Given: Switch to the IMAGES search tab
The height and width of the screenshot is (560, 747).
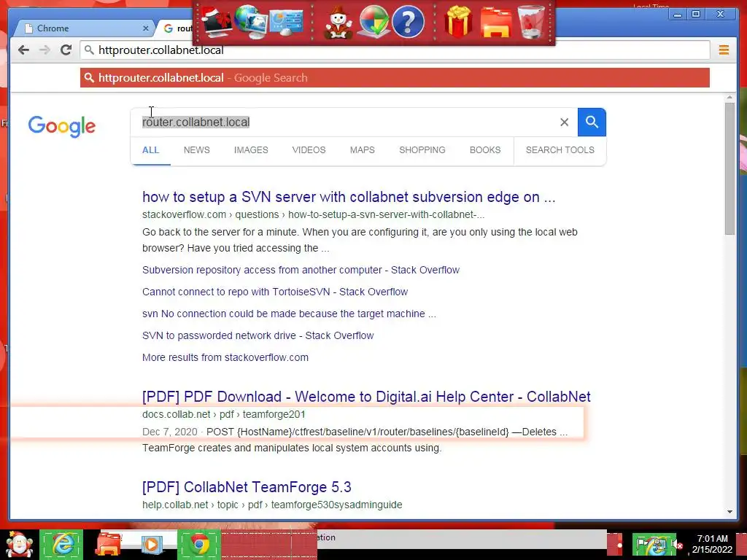Looking at the screenshot, I should [251, 150].
